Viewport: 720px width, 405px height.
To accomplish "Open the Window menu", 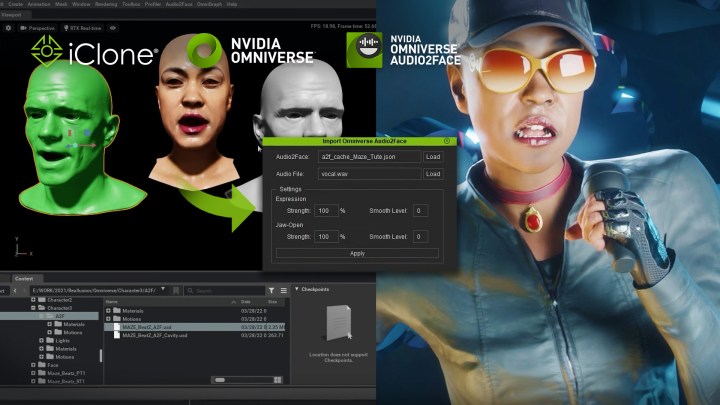I will click(x=81, y=4).
